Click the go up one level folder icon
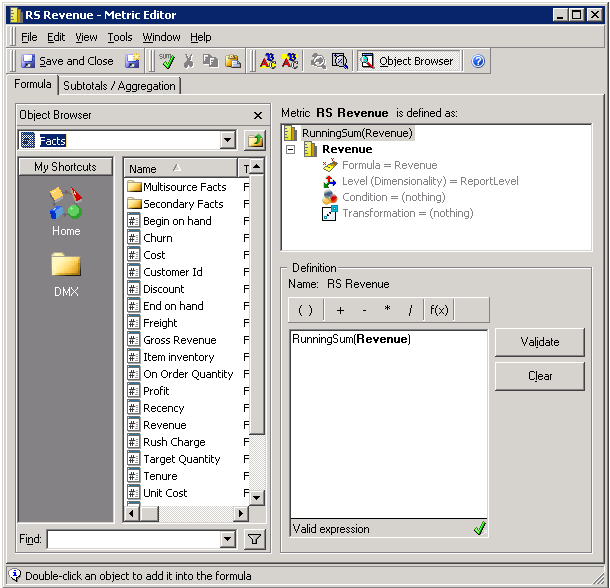 255,141
